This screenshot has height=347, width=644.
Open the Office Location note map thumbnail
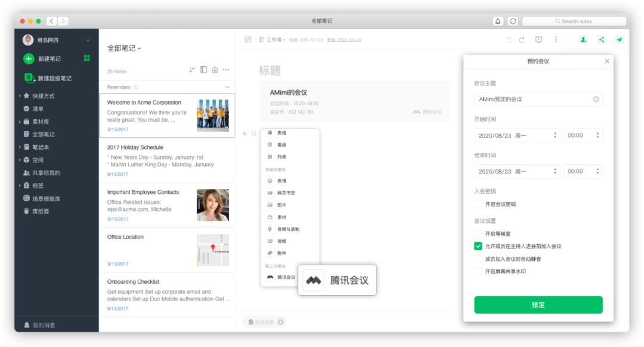[x=213, y=250]
